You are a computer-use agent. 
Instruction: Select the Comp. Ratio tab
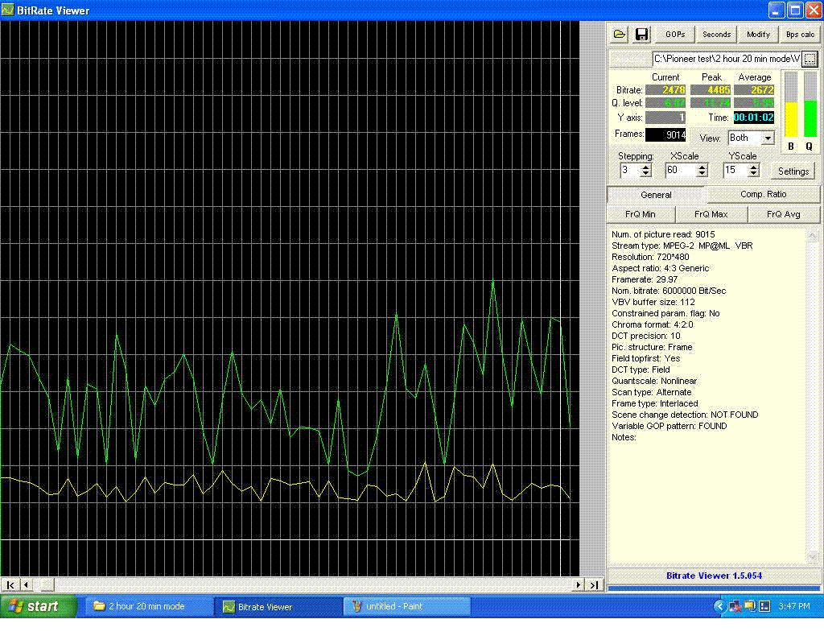[763, 195]
